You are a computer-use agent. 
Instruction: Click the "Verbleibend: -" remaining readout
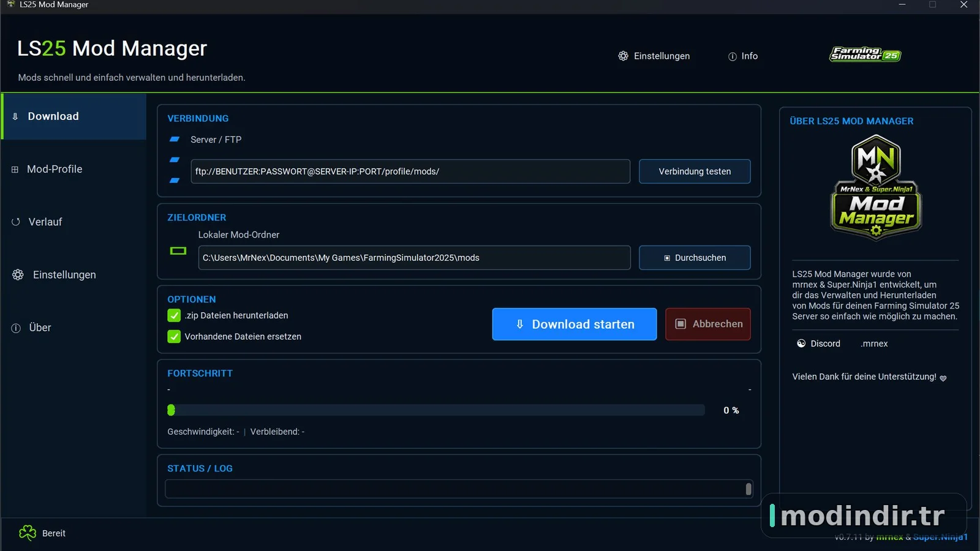277,432
